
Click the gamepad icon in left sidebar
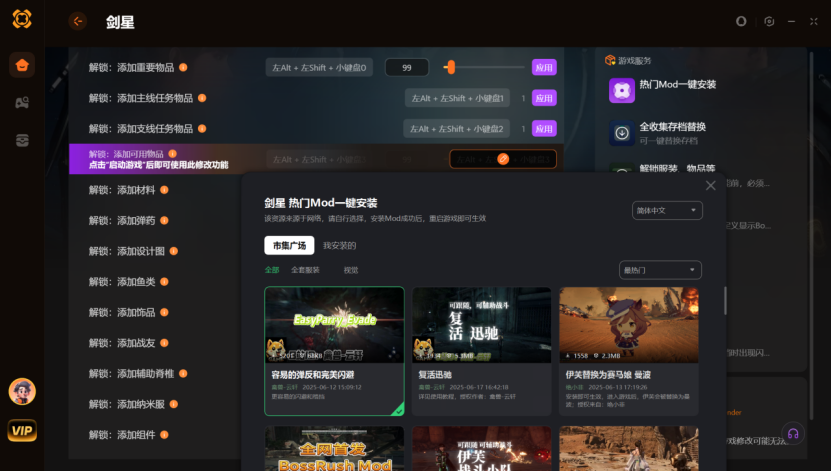point(21,103)
